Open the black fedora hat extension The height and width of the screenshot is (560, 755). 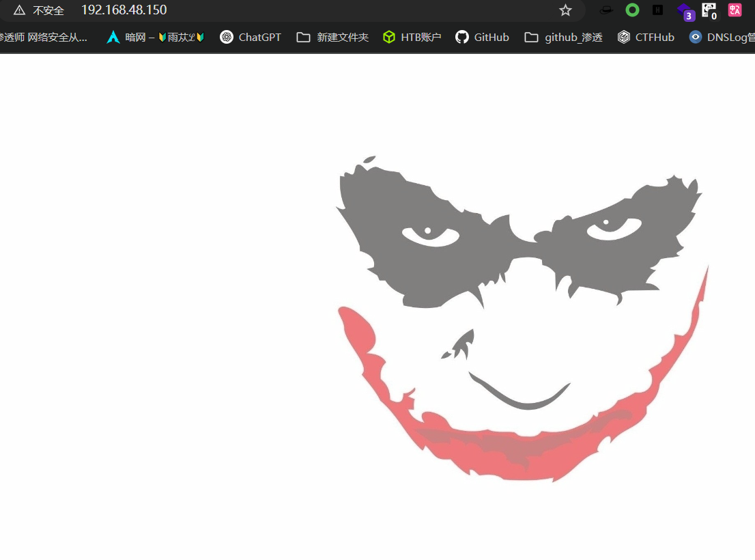(606, 10)
